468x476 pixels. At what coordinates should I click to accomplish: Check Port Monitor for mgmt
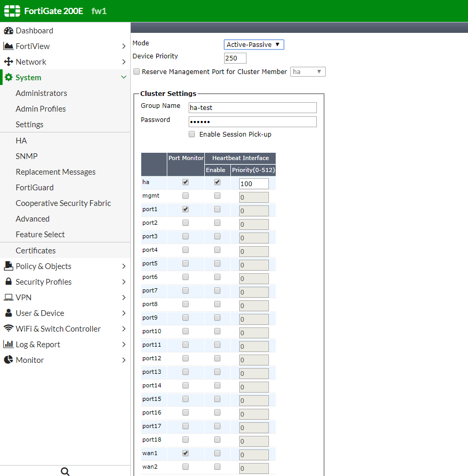pyautogui.click(x=186, y=196)
